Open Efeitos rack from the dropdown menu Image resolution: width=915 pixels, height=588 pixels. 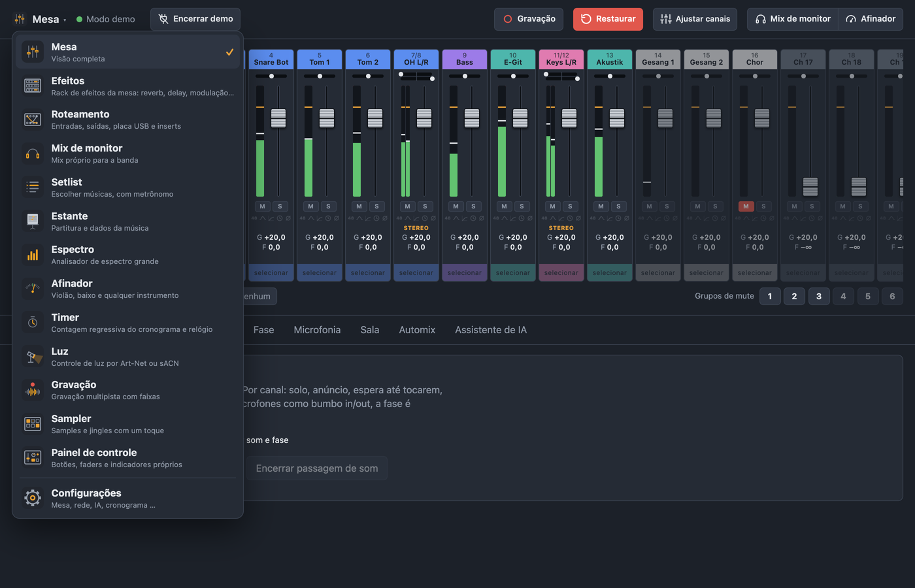pyautogui.click(x=127, y=86)
